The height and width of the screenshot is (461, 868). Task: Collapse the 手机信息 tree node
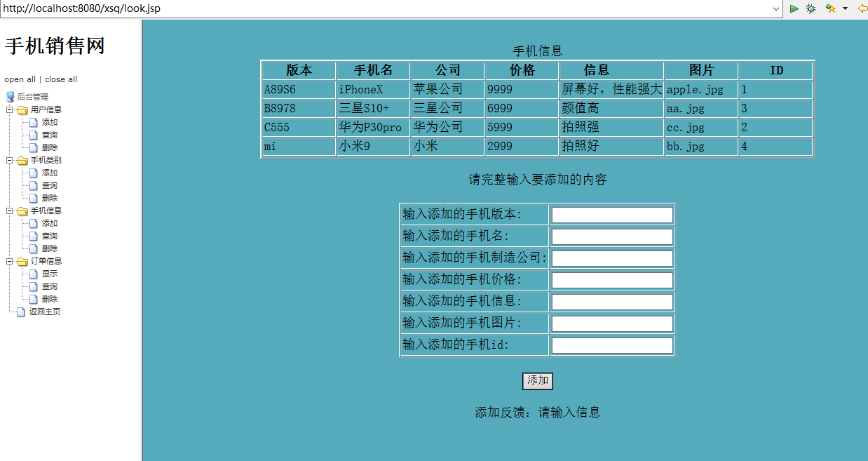point(10,211)
